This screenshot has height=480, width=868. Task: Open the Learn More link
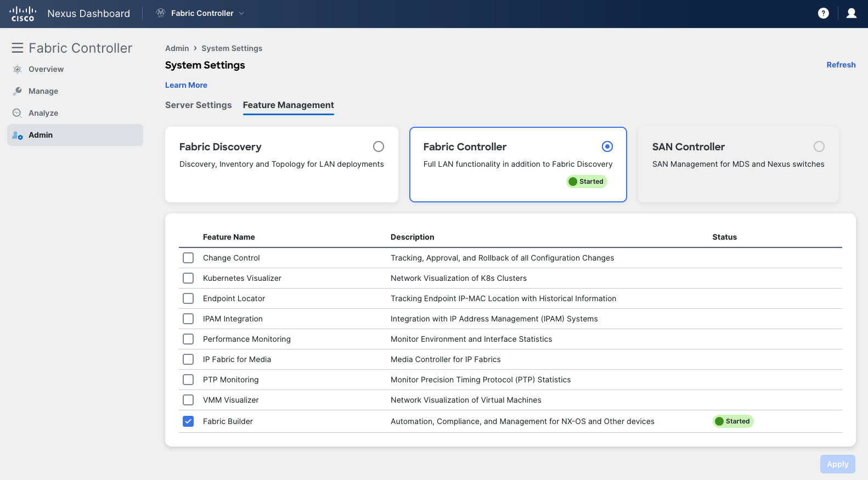click(x=186, y=85)
